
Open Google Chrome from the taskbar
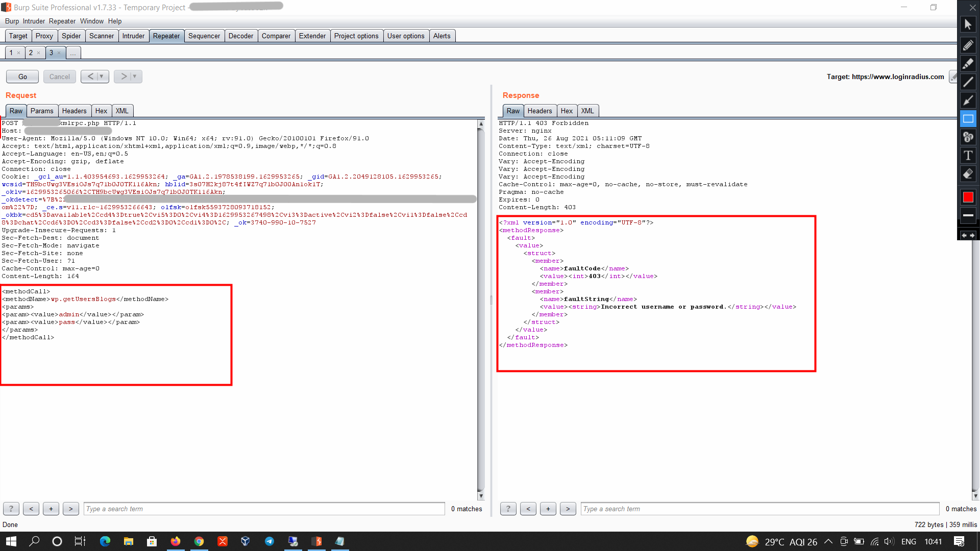[199, 541]
